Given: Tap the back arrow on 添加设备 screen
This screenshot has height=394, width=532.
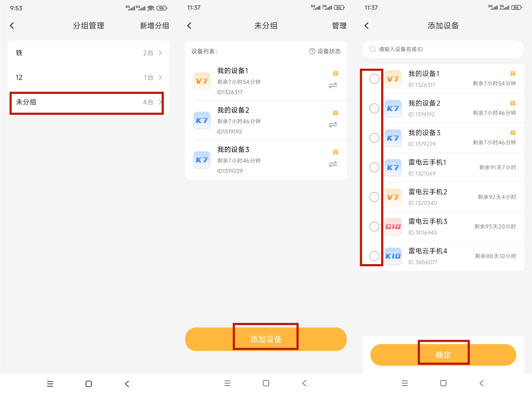Looking at the screenshot, I should 366,26.
